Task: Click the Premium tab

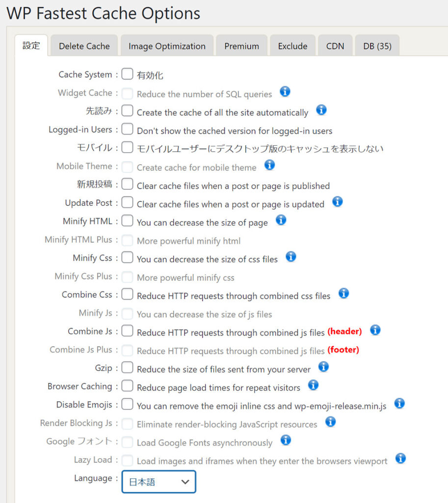Action: [x=241, y=46]
